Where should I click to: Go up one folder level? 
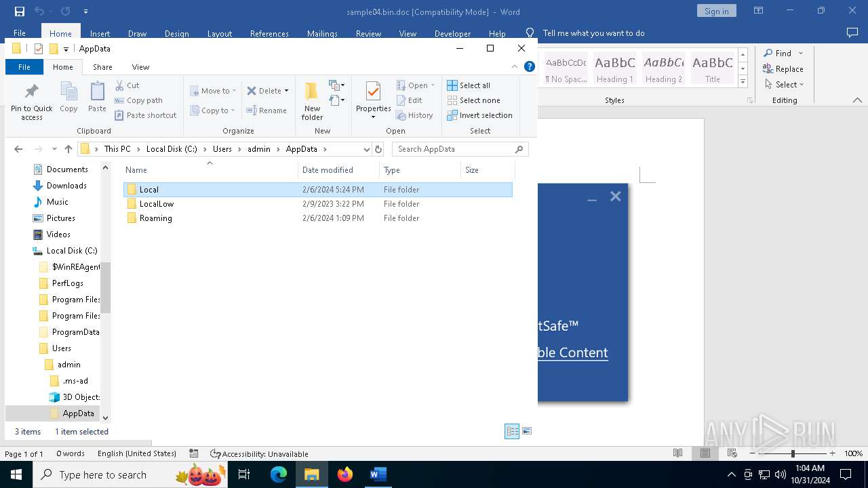(68, 149)
